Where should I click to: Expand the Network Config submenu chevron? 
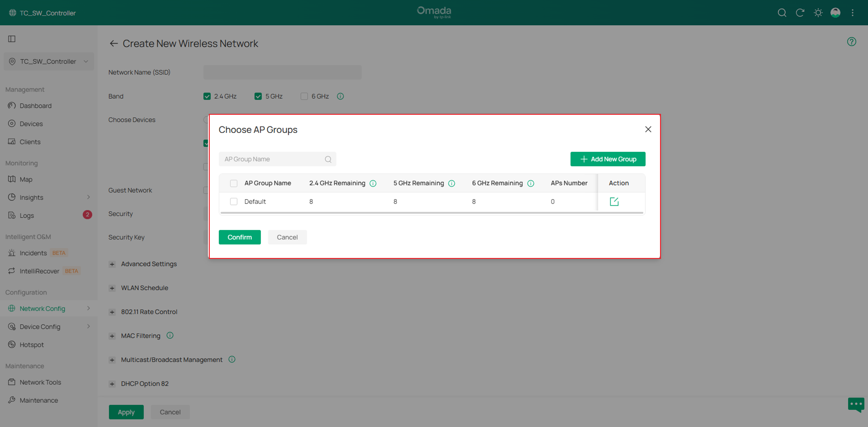(x=89, y=308)
